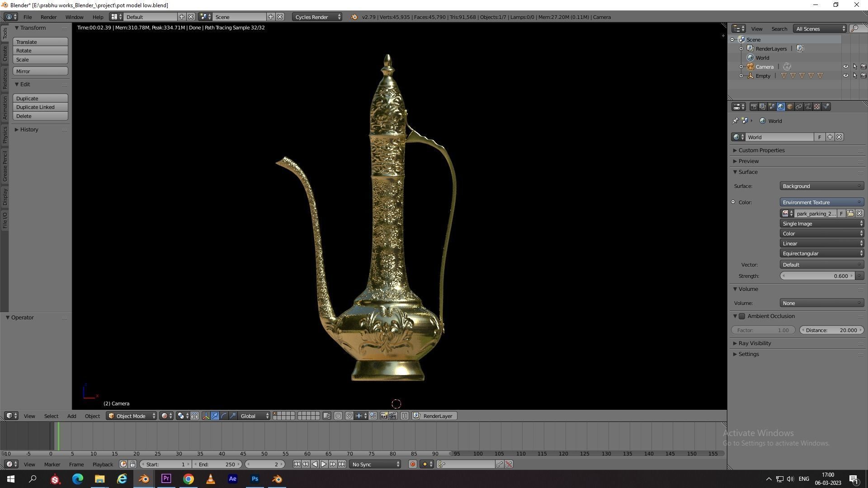
Task: Open the Render menu
Action: pyautogui.click(x=48, y=17)
